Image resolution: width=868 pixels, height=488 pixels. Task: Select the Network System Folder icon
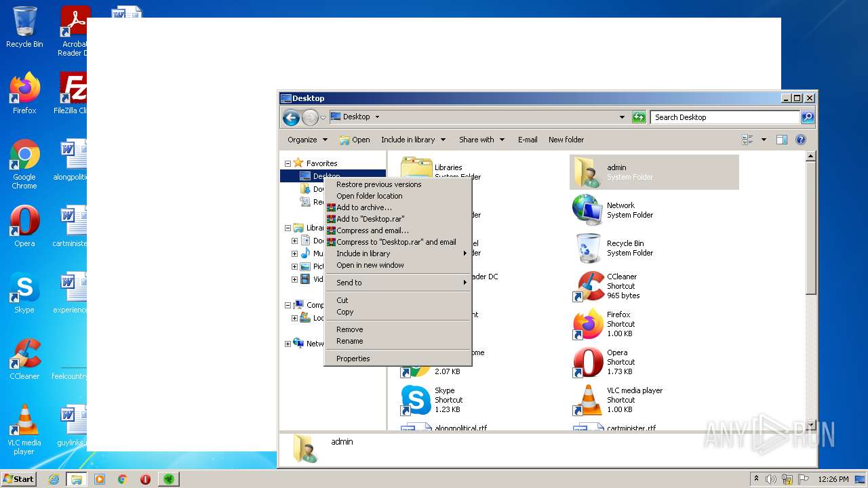point(587,210)
